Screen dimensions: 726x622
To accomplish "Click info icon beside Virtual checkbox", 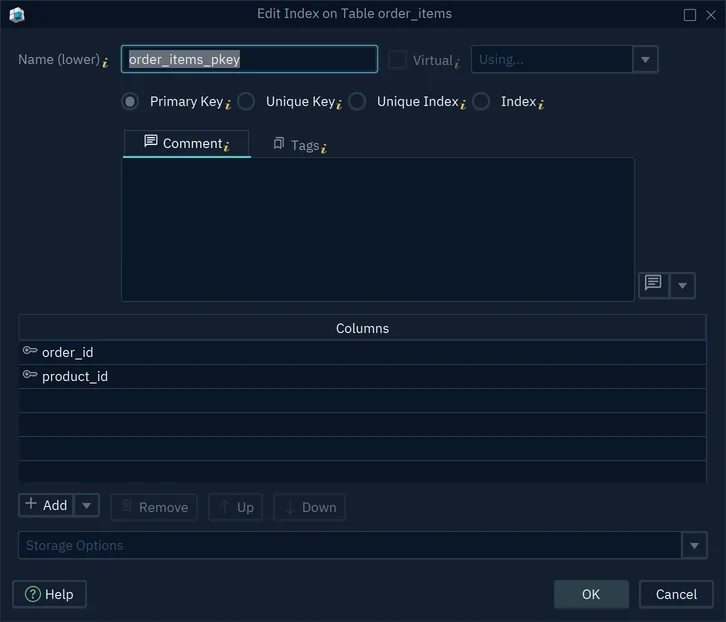I will tap(457, 63).
